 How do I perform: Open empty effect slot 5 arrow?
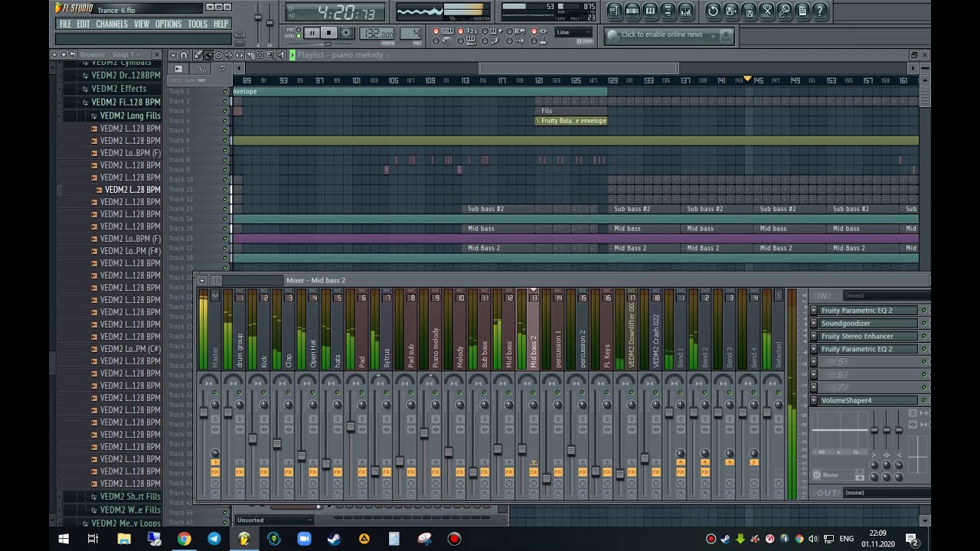pos(814,362)
